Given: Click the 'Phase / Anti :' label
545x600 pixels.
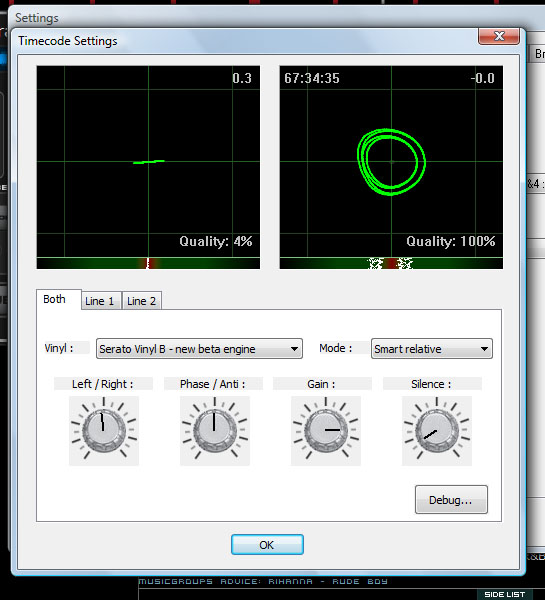Looking at the screenshot, I should click(212, 384).
